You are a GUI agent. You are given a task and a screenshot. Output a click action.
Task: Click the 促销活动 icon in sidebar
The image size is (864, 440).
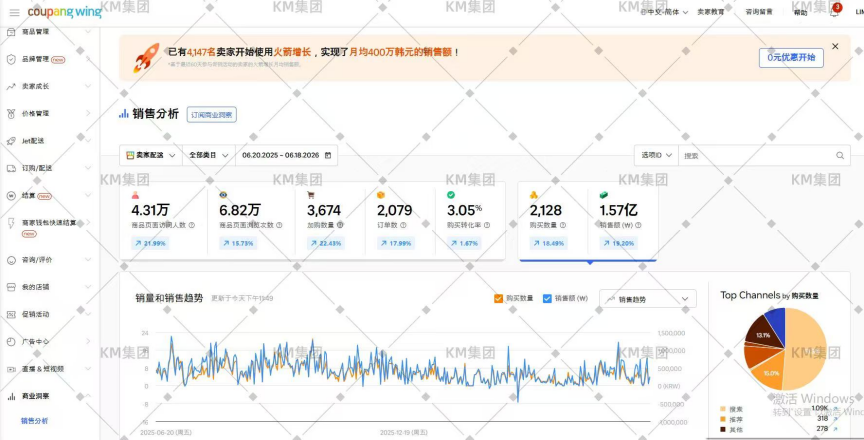pos(11,314)
